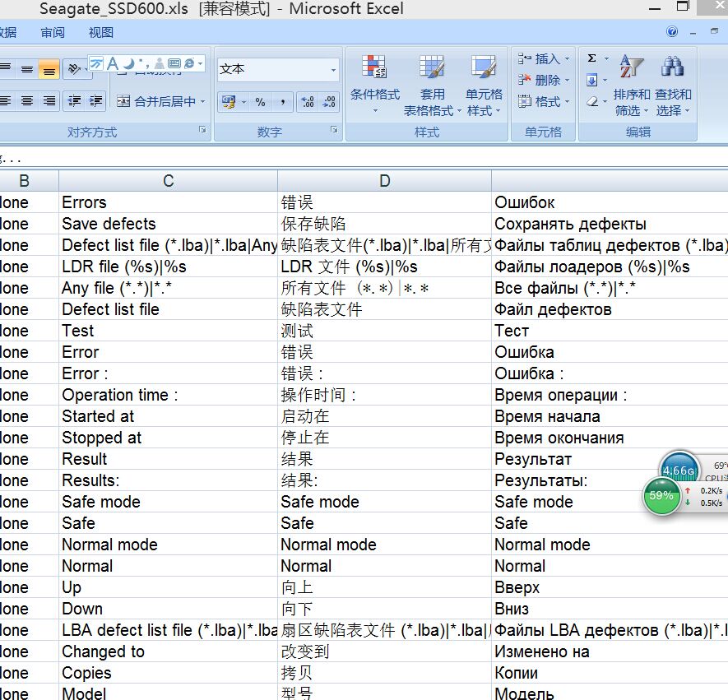Align cell text to the right
Viewport: 728px width, 700px height.
click(49, 100)
